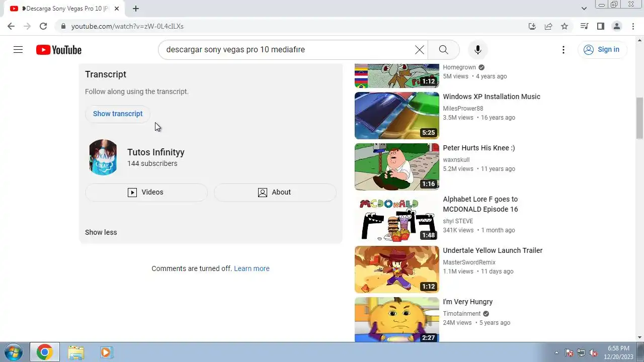Click the site lock icon
The image size is (644, 362).
click(62, 26)
